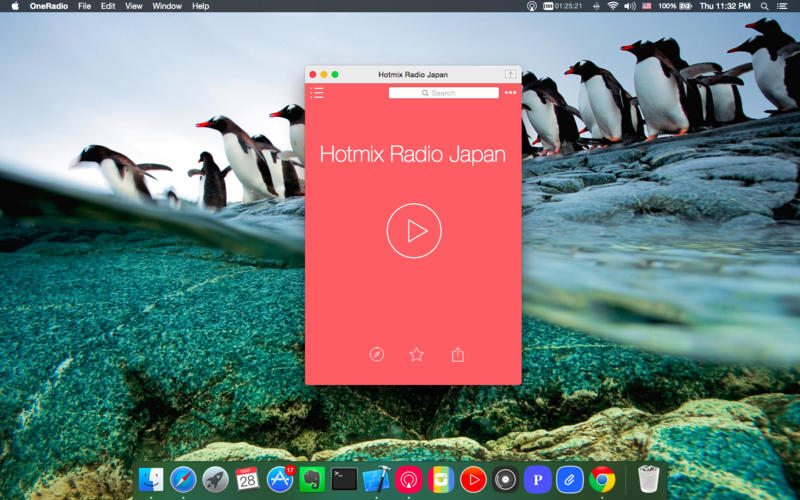Viewport: 800px width, 500px height.
Task: Play Hotmix Radio Japan station
Action: pos(413,231)
